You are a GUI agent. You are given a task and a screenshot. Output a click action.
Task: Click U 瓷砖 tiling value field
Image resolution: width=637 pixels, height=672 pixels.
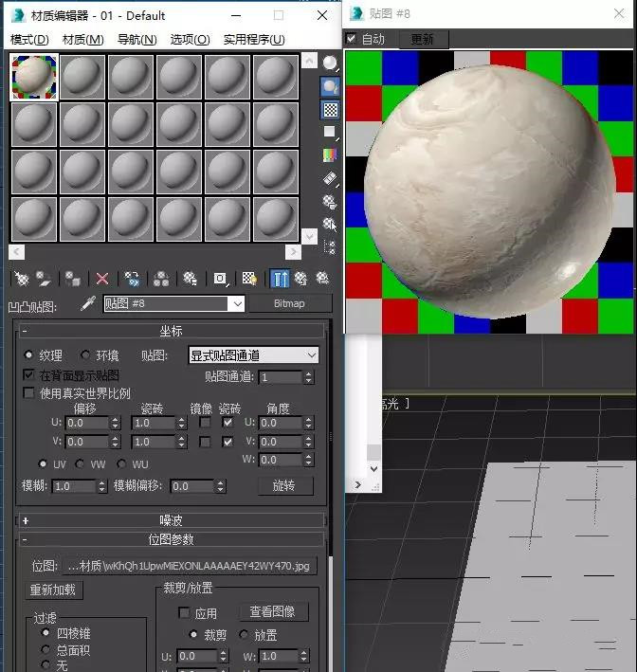[154, 423]
